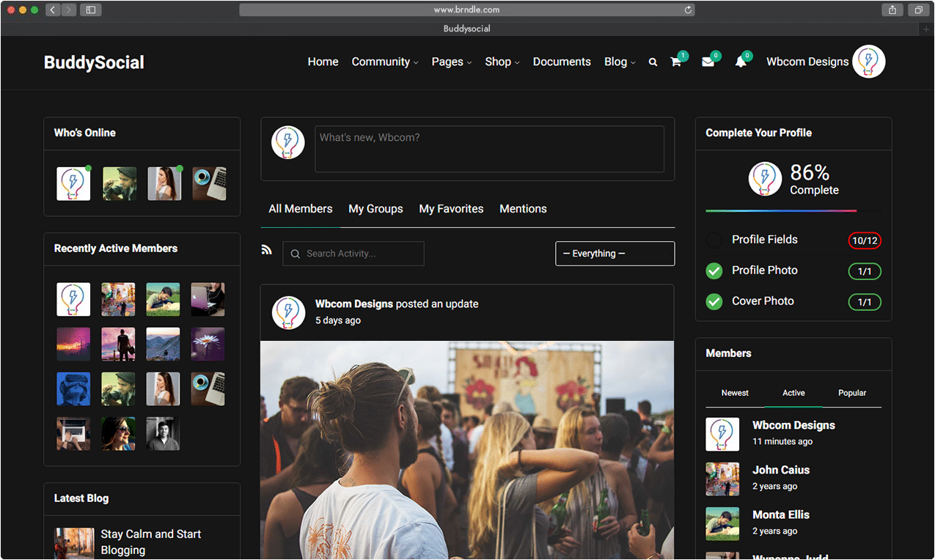This screenshot has height=560, width=935.
Task: Click the Profile Fields empty circle
Action: 714,240
